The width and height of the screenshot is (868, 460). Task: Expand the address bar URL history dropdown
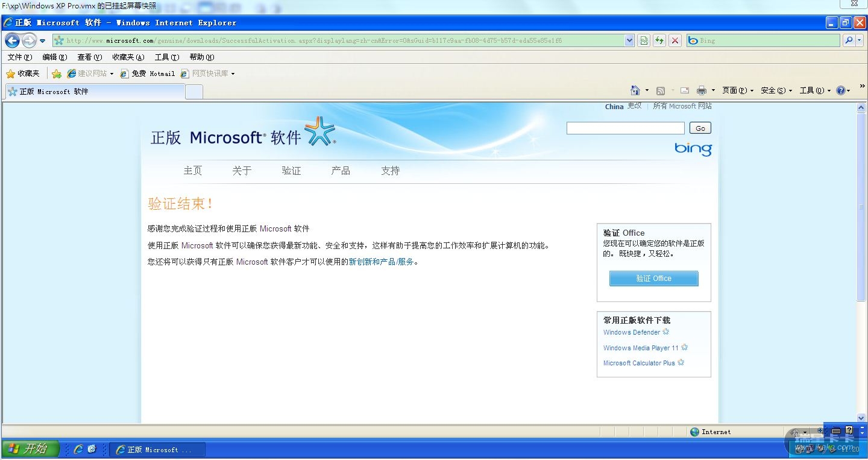tap(629, 40)
